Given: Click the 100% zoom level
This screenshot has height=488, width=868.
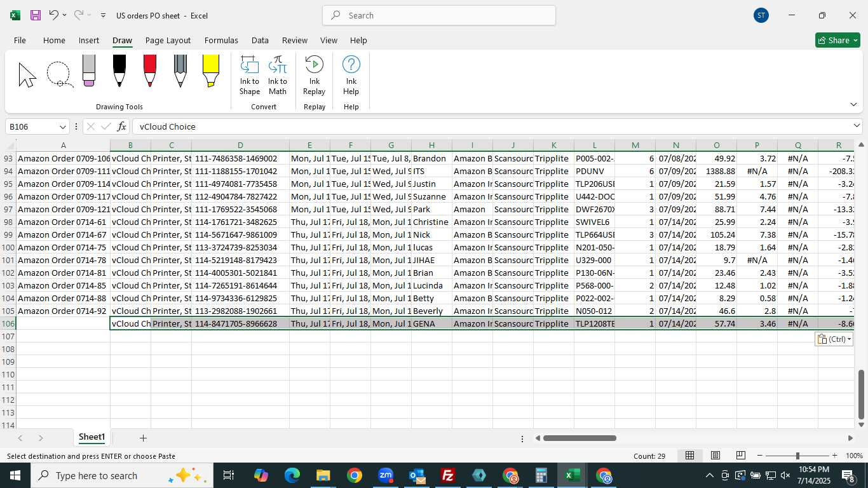Looking at the screenshot, I should pos(854,456).
